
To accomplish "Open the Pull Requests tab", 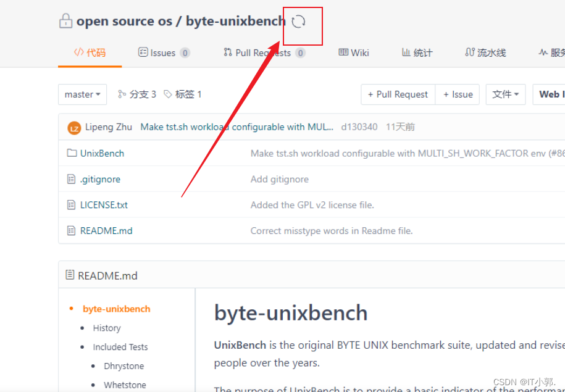I will 264,53.
